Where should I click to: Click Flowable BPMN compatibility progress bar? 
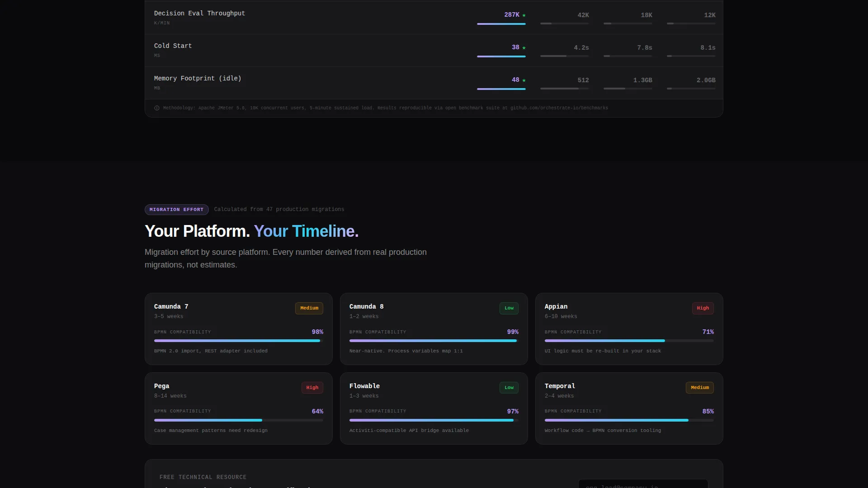pyautogui.click(x=434, y=420)
